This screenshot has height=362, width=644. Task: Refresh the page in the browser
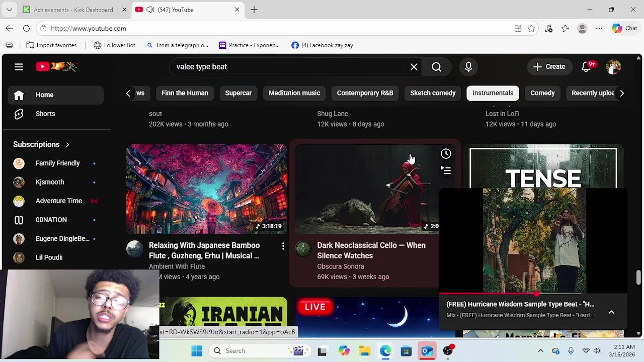(26, 29)
